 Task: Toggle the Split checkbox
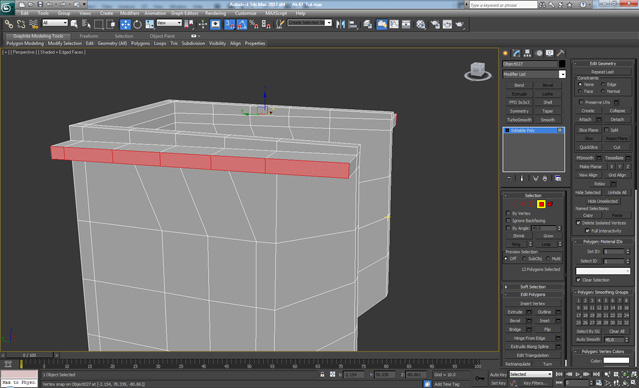point(606,130)
